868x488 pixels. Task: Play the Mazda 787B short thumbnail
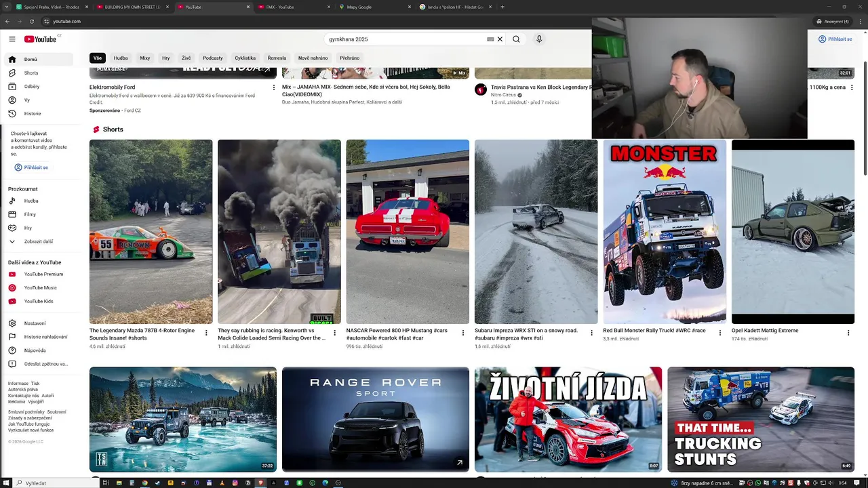151,232
